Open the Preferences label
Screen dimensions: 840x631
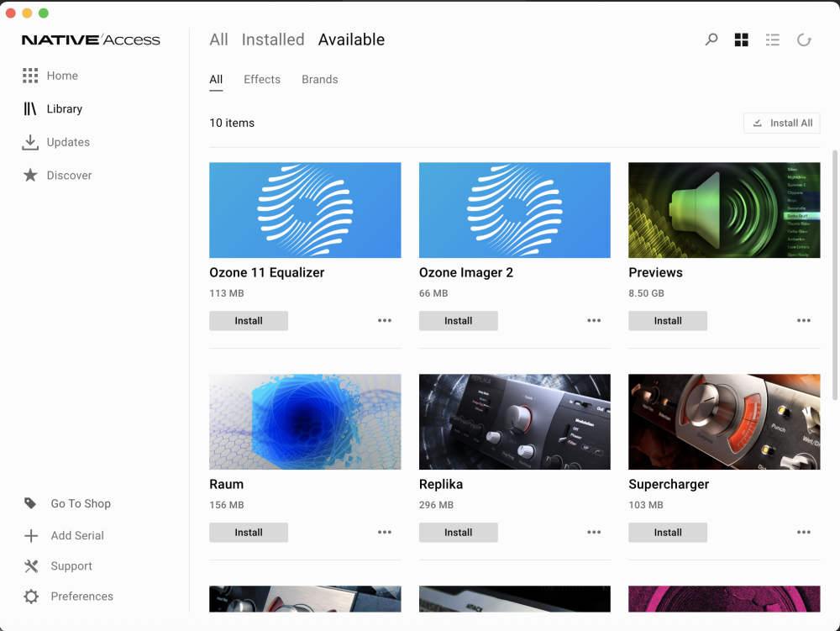click(x=82, y=597)
